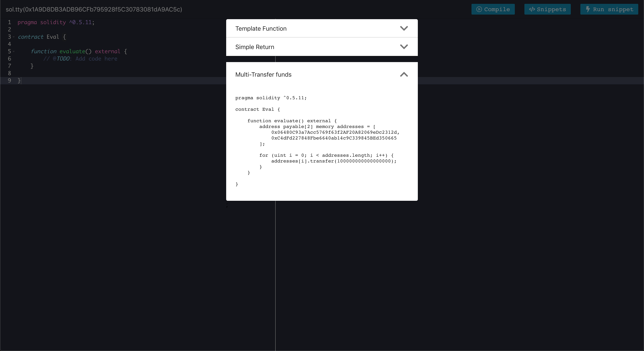Click the Compile play-circle icon
Image resolution: width=644 pixels, height=351 pixels.
pos(479,9)
